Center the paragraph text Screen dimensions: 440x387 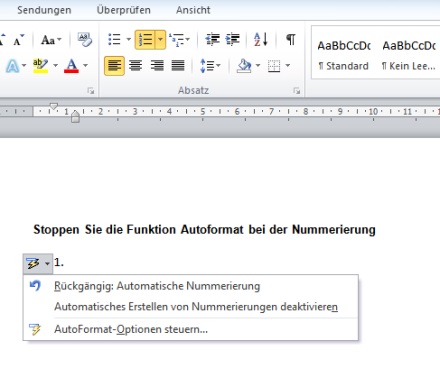click(x=135, y=66)
